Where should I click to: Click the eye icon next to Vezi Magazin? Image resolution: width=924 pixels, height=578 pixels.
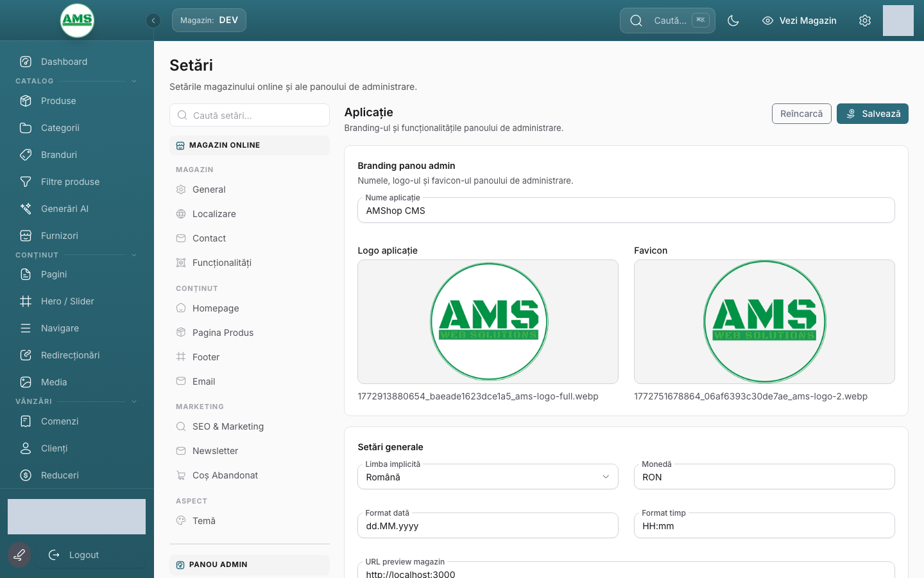[767, 21]
